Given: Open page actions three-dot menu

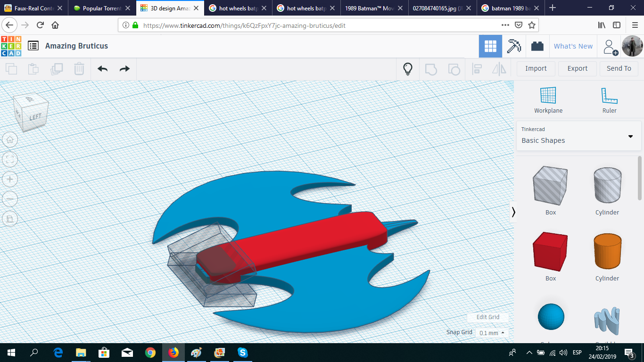Looking at the screenshot, I should tap(505, 25).
